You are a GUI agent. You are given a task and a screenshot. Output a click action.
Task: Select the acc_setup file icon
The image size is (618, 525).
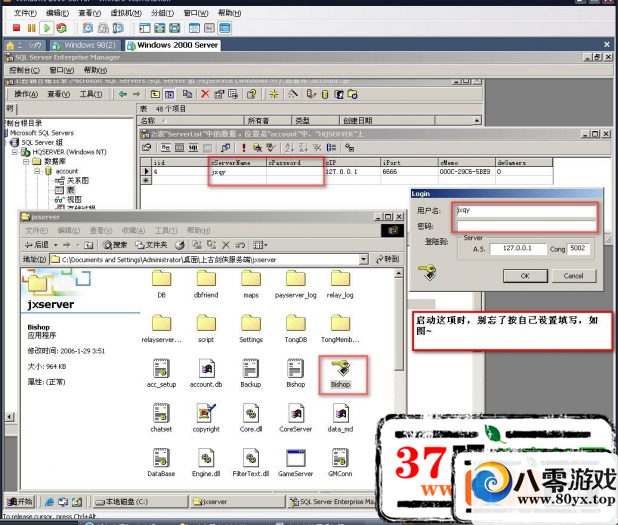click(x=161, y=374)
